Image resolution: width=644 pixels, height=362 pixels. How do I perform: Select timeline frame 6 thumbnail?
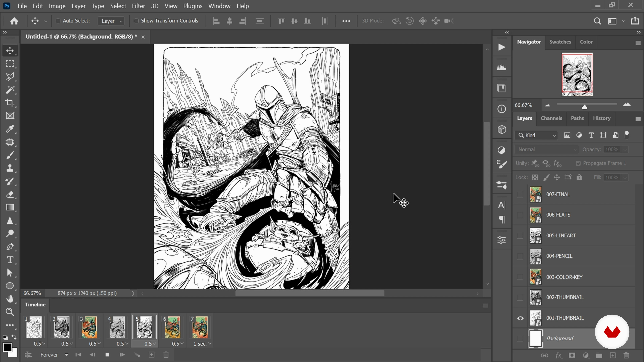[172, 327]
